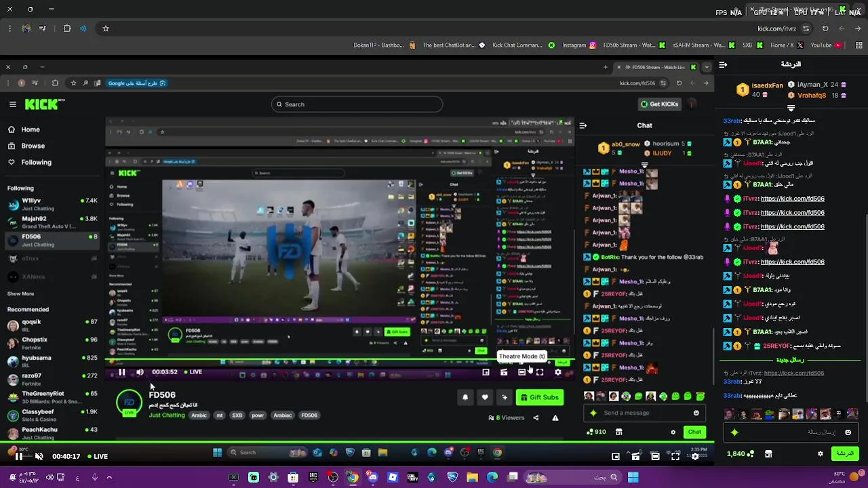The height and width of the screenshot is (488, 868).
Task: Click the share icon next to 8 Viewers
Action: pyautogui.click(x=536, y=418)
